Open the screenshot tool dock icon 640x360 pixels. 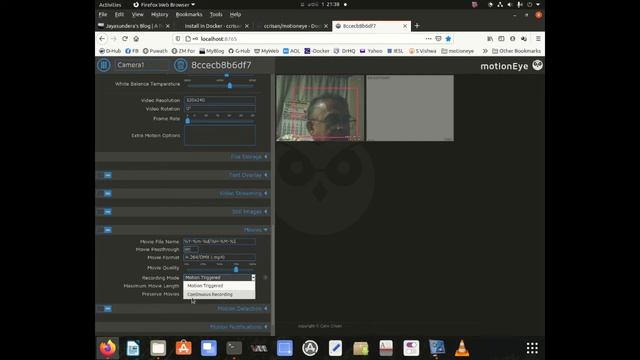(x=284, y=348)
